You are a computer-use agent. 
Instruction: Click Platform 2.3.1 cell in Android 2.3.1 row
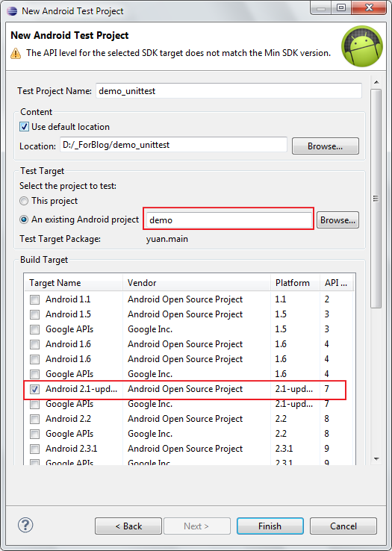[284, 449]
